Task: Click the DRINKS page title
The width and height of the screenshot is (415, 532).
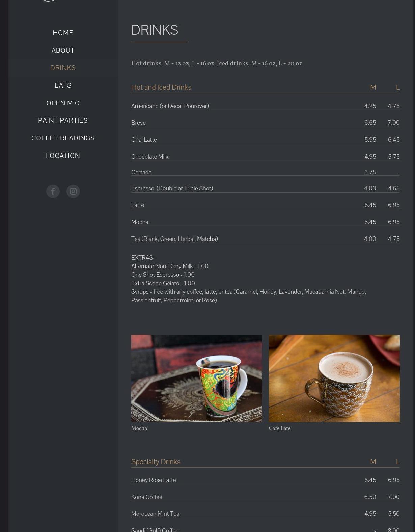Action: [155, 30]
